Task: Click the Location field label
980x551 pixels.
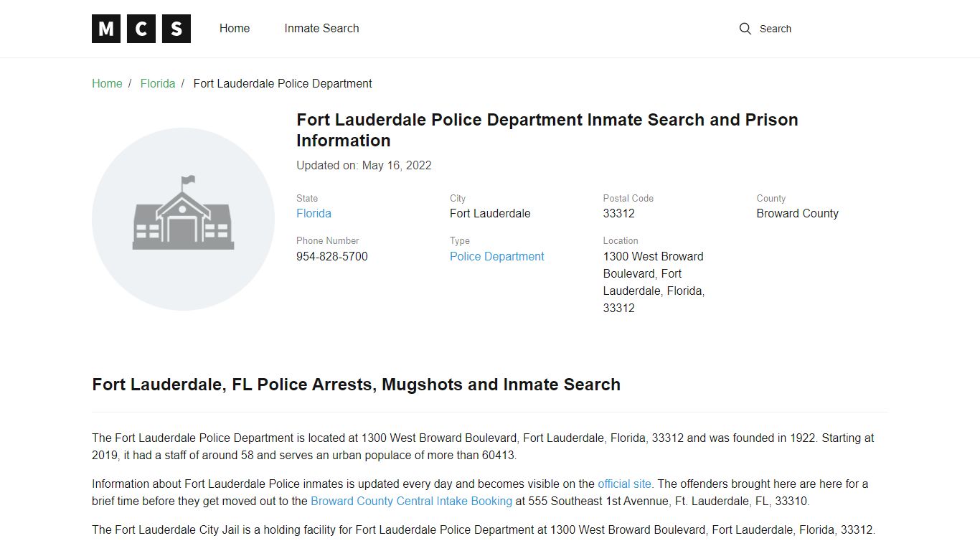Action: 621,240
